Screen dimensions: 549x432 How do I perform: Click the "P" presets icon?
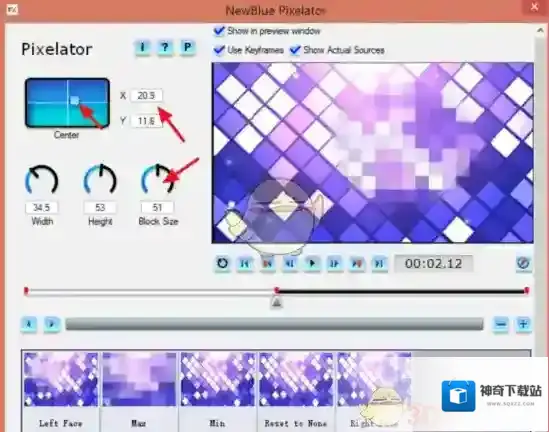point(187,47)
